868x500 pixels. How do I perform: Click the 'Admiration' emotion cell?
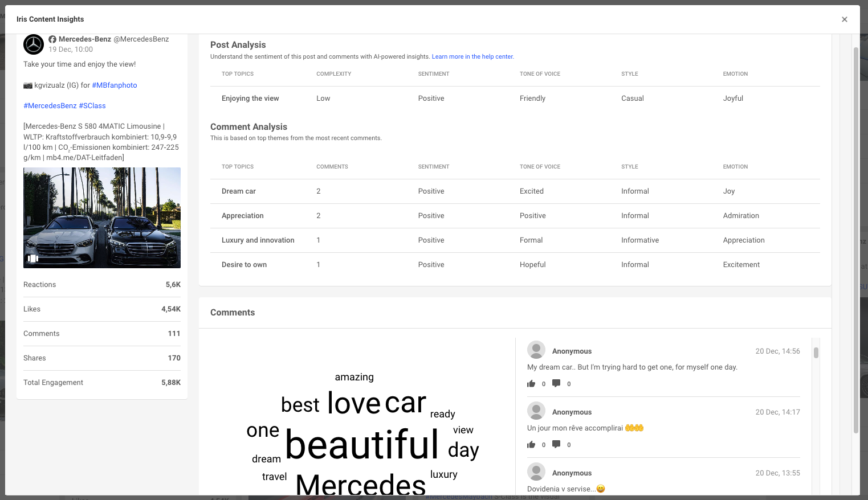pyautogui.click(x=741, y=216)
